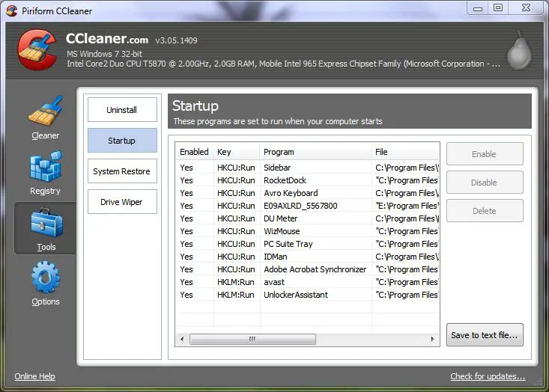Click the horizontal scrollbar thumb

pos(252,339)
